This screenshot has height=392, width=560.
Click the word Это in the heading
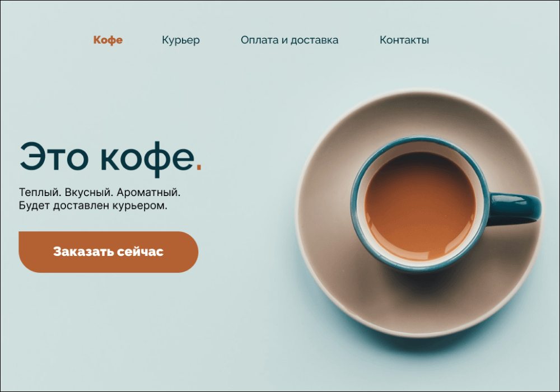click(x=54, y=157)
